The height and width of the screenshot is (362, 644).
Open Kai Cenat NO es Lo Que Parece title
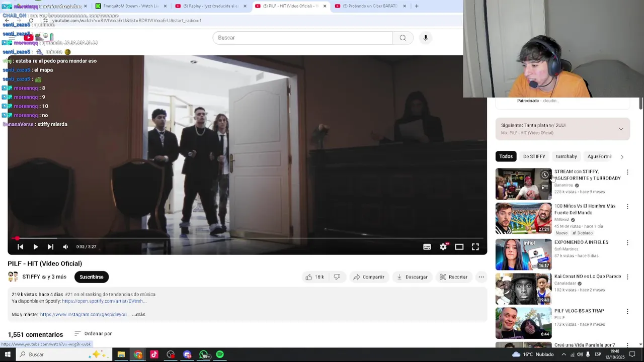[588, 277]
